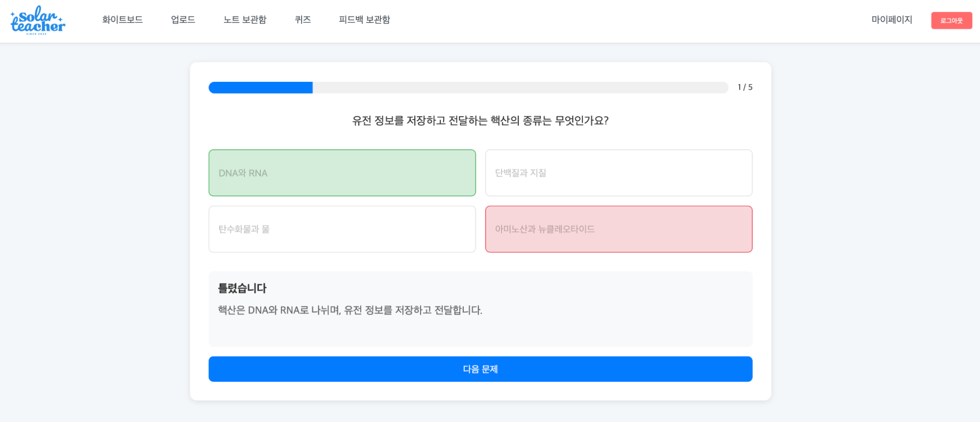Click the explanation sentence about 핵산
The image size is (980, 422).
(x=350, y=310)
